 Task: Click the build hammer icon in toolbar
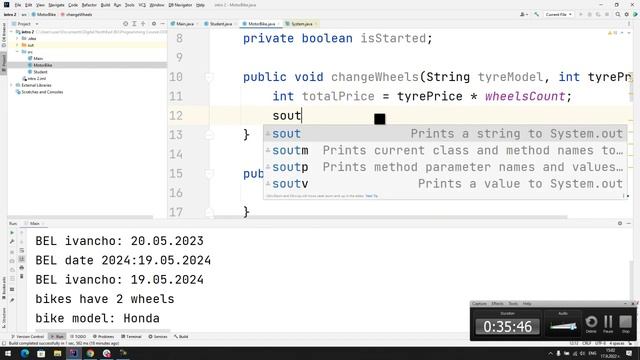pos(536,14)
